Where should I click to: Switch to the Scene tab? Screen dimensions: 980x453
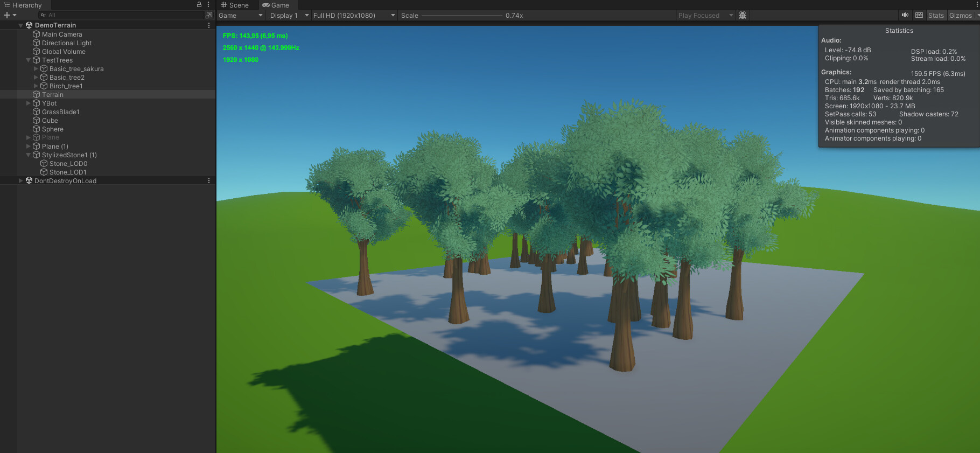pyautogui.click(x=235, y=5)
